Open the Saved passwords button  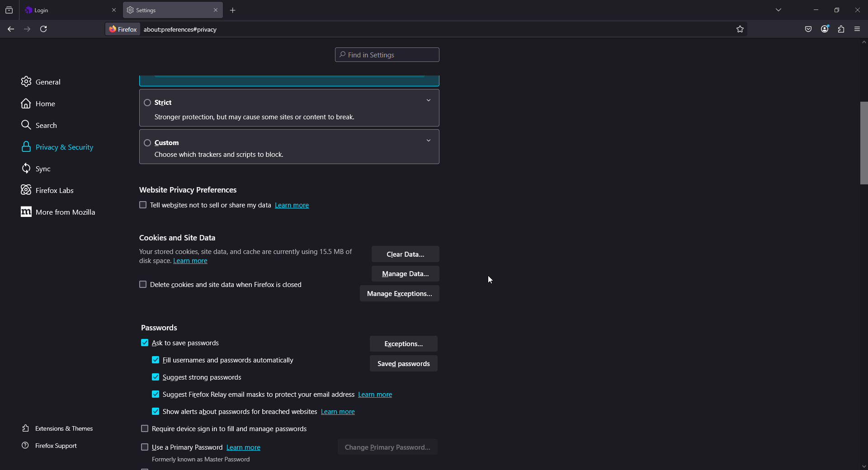403,364
